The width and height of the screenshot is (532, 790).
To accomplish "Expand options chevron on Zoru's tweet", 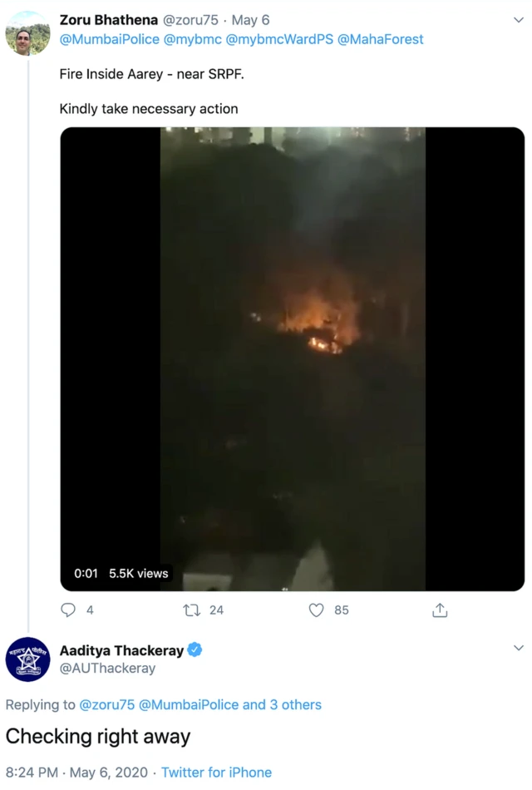I will 519,20.
